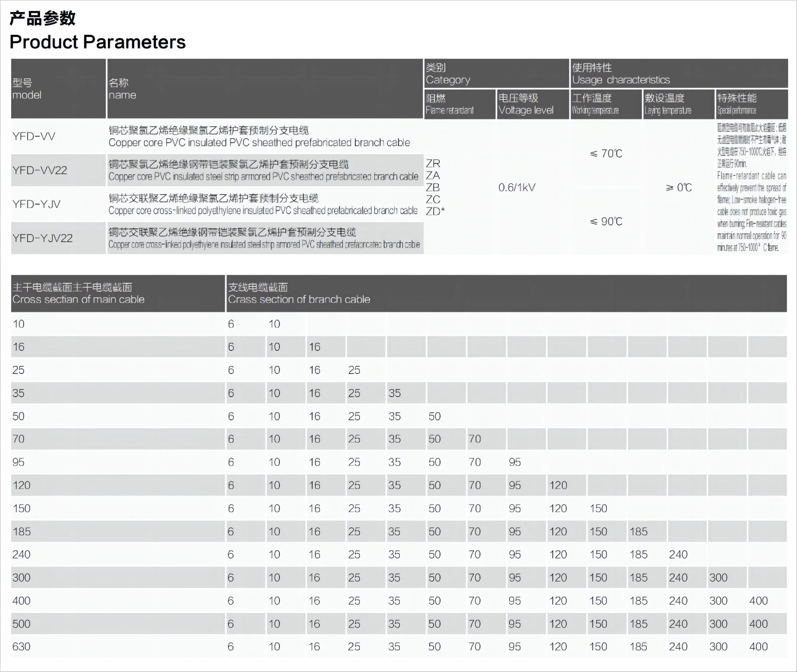Click the 'Usage characteristics' header cell
The image size is (797, 672).
pos(679,73)
